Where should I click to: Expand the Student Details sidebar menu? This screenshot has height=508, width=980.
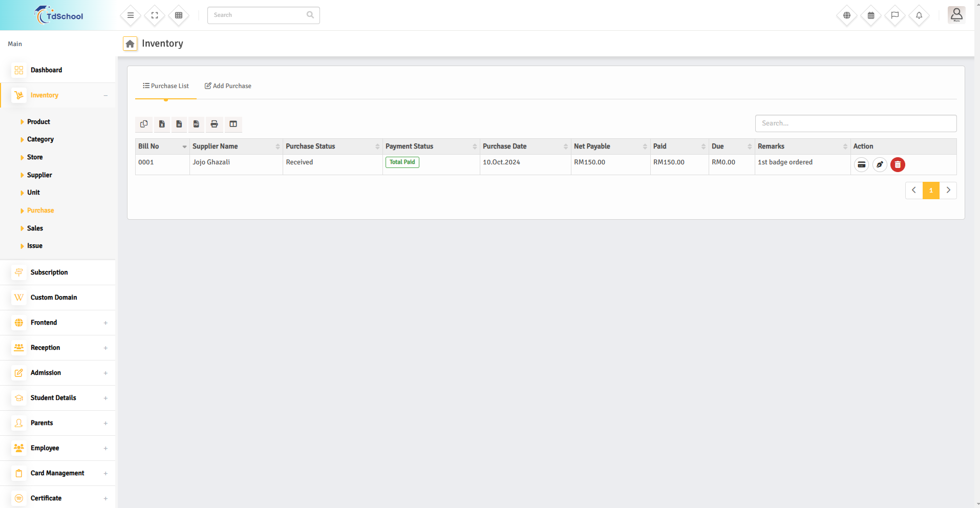pyautogui.click(x=105, y=398)
